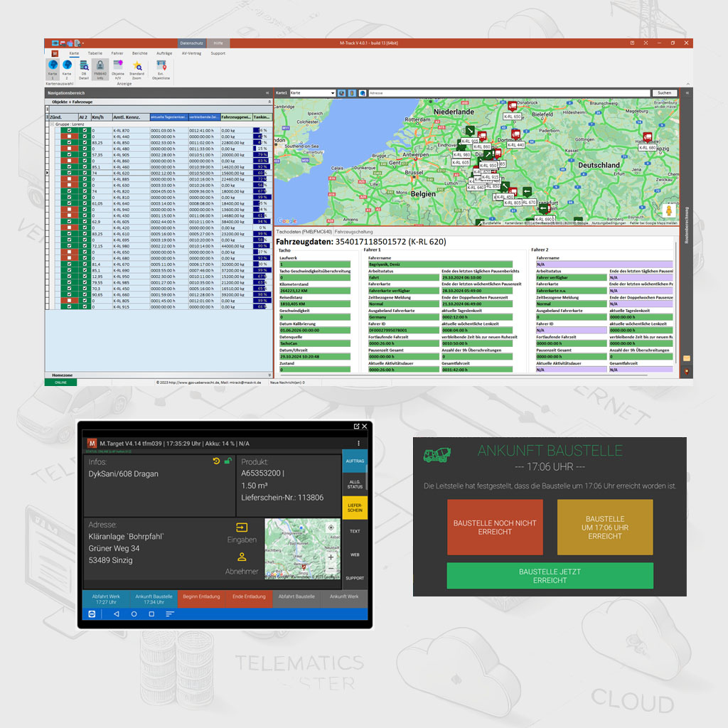This screenshot has height=728, width=728.
Task: Open the DB Detail icon in the ribbon
Action: (83, 65)
